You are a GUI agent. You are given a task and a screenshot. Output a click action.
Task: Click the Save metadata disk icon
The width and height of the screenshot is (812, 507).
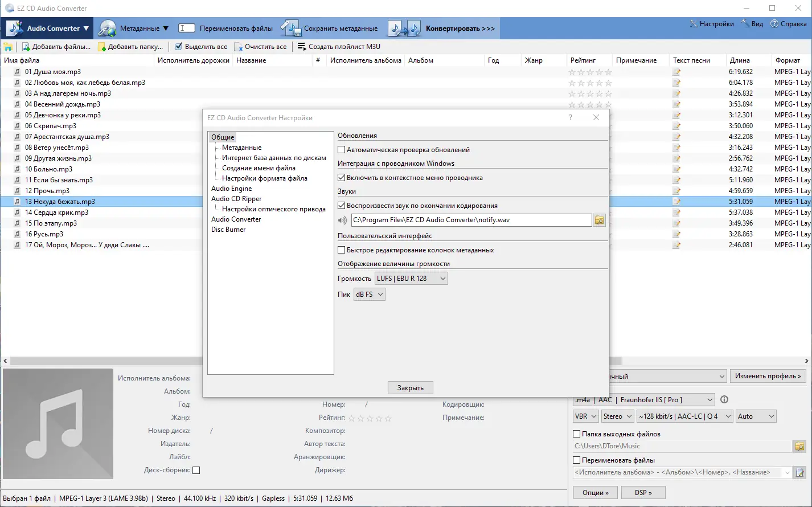(290, 28)
